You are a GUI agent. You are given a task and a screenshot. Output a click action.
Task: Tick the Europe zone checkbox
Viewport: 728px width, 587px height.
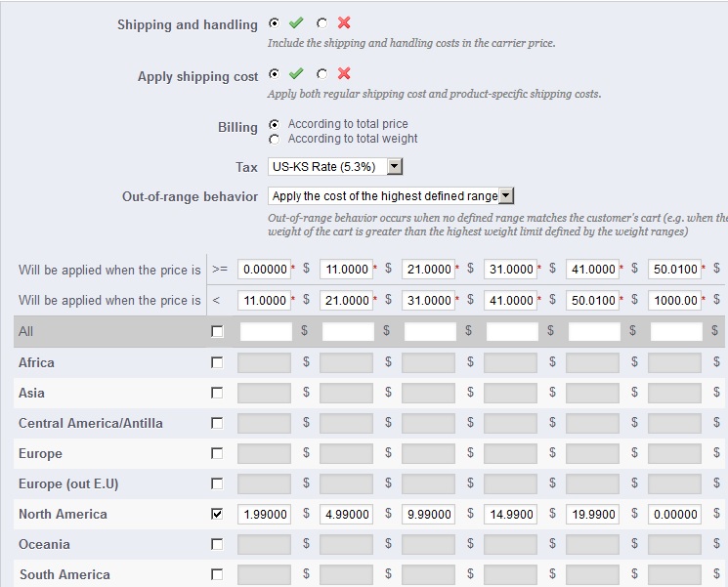coord(217,453)
